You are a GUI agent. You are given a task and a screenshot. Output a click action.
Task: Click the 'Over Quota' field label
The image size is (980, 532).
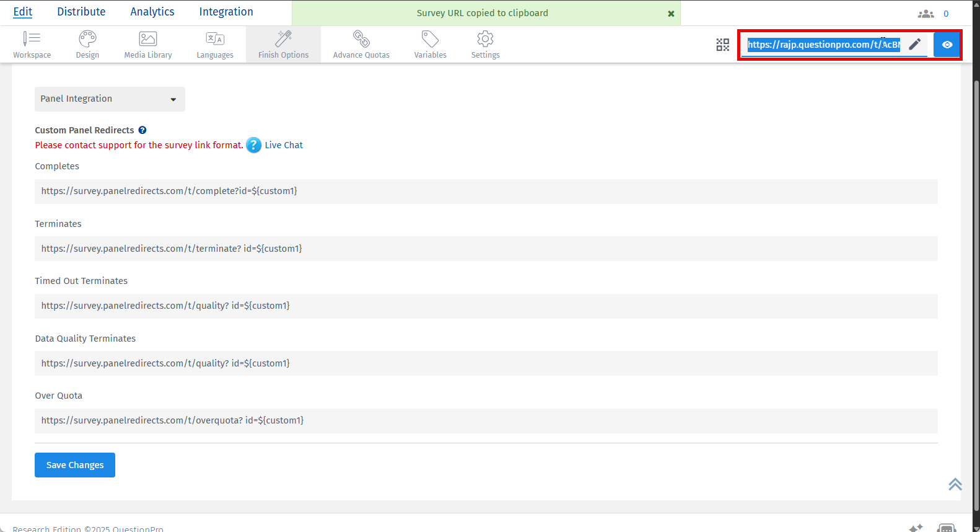(x=59, y=396)
